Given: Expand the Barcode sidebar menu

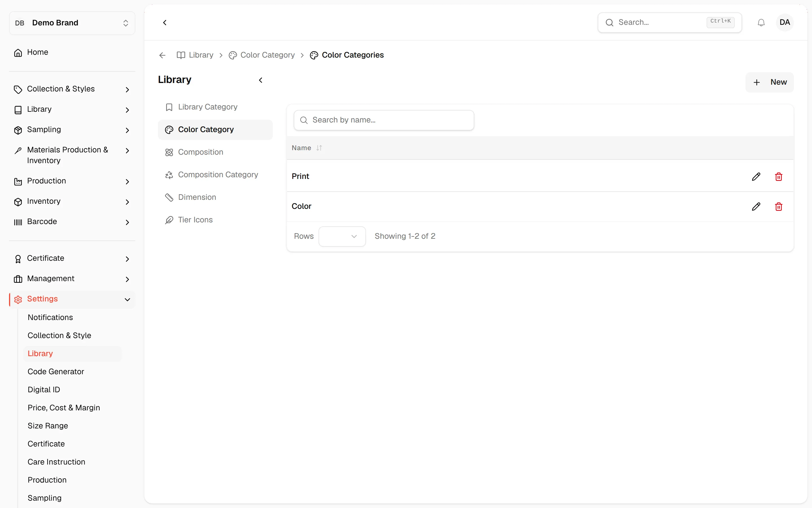Looking at the screenshot, I should [72, 222].
